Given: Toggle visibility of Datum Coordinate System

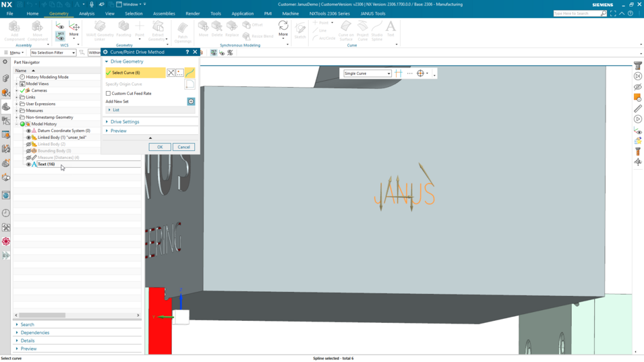Looking at the screenshot, I should pyautogui.click(x=28, y=131).
